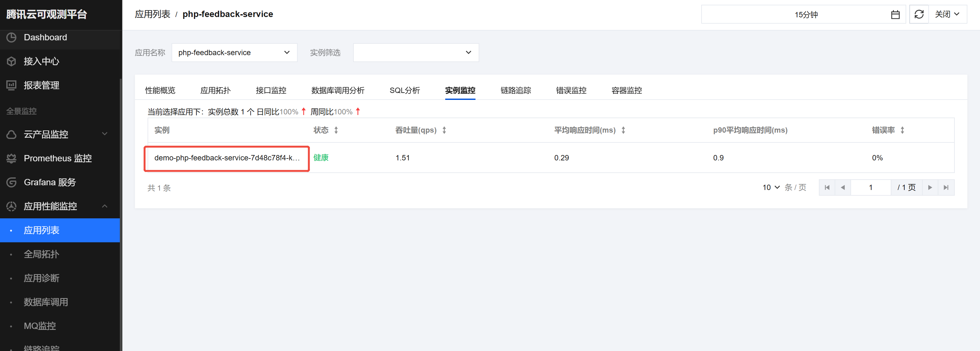
Task: Click the 应用列表 breadcrumb link
Action: pyautogui.click(x=153, y=14)
